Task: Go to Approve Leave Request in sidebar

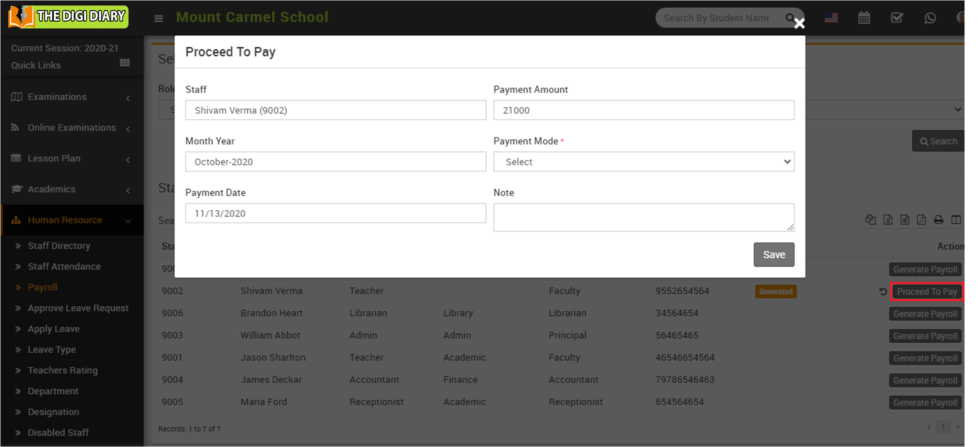Action: (78, 308)
